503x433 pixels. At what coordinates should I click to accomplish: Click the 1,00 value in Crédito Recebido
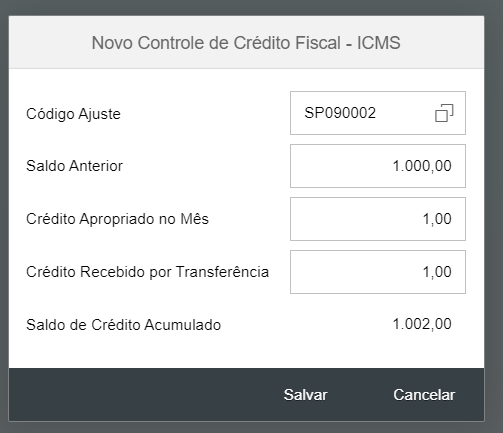click(x=437, y=272)
